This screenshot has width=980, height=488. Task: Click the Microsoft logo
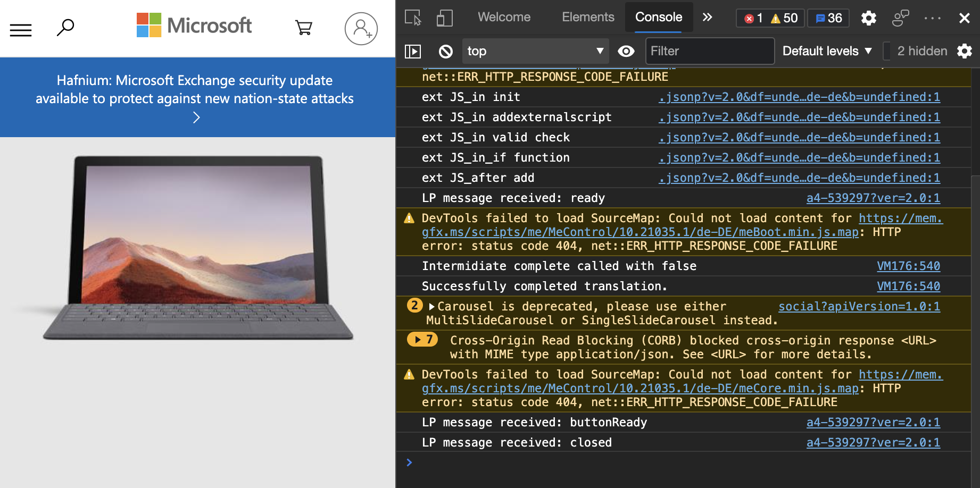coord(194,26)
